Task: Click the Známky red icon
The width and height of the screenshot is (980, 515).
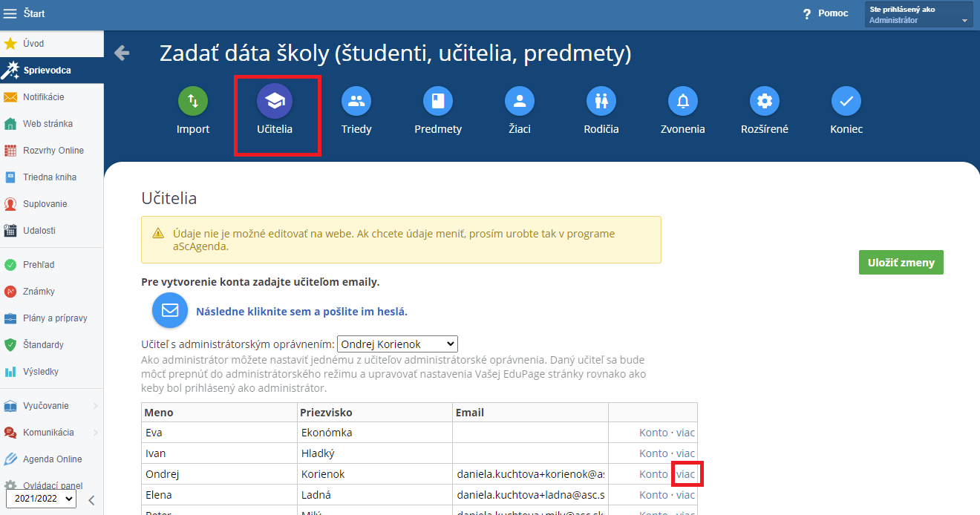Action: (x=10, y=292)
